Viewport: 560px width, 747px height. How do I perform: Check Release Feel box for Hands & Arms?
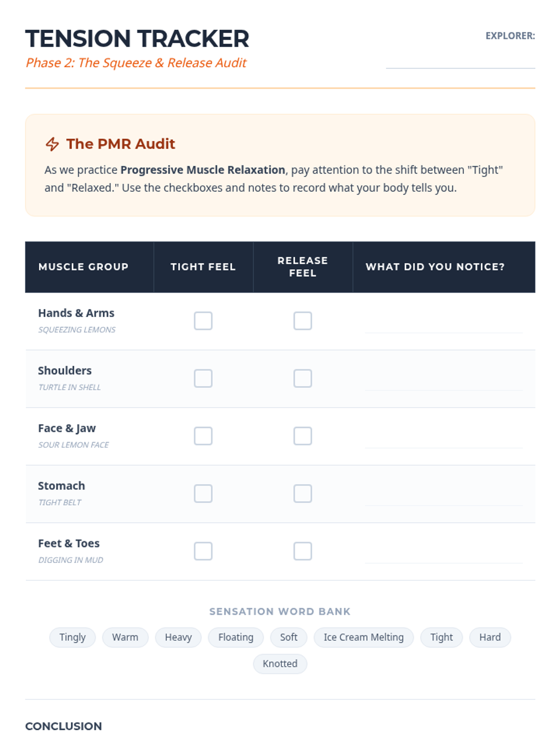[302, 321]
